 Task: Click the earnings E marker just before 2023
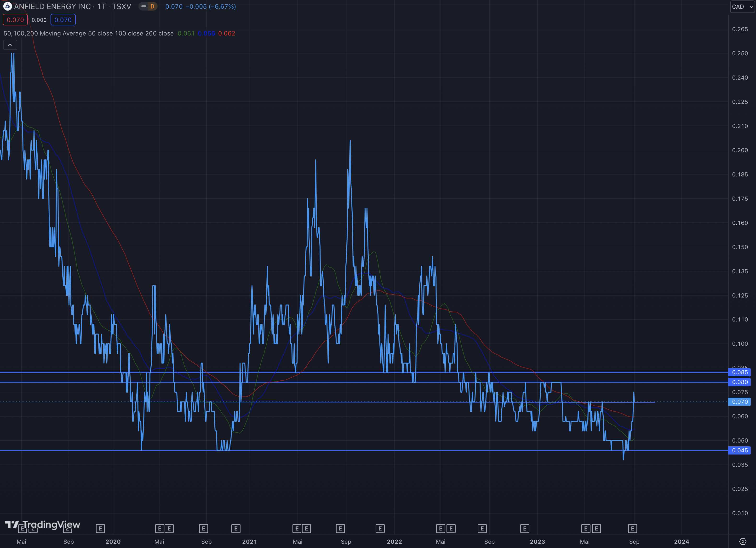pos(525,528)
